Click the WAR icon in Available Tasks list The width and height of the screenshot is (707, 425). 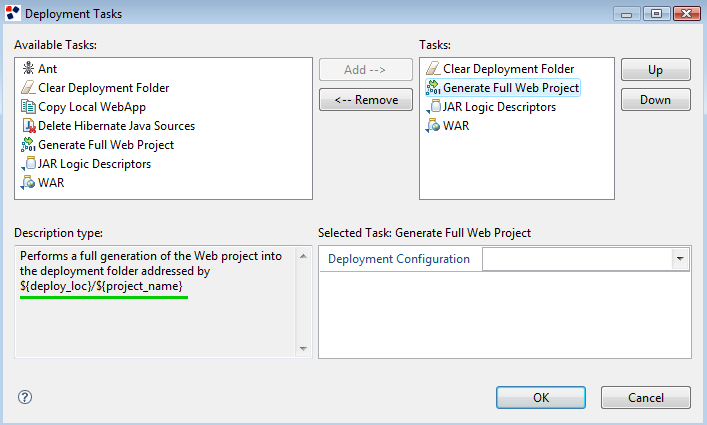click(28, 183)
